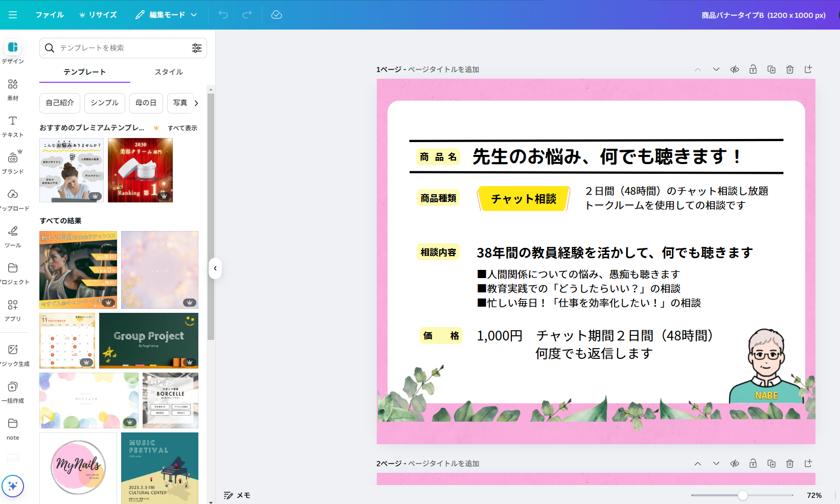Screen dimensions: 840x504
Task: Lock page 1 with the padlock toggle
Action: (x=753, y=70)
